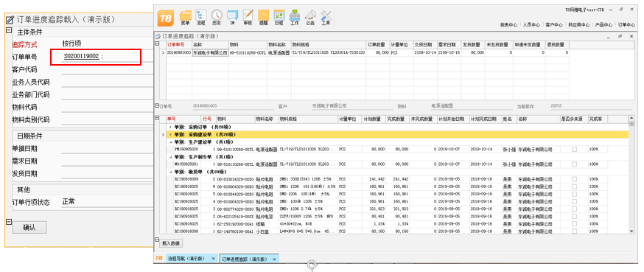
Task: Collapse the 单别: 生产建议单 group
Action: 170,142
